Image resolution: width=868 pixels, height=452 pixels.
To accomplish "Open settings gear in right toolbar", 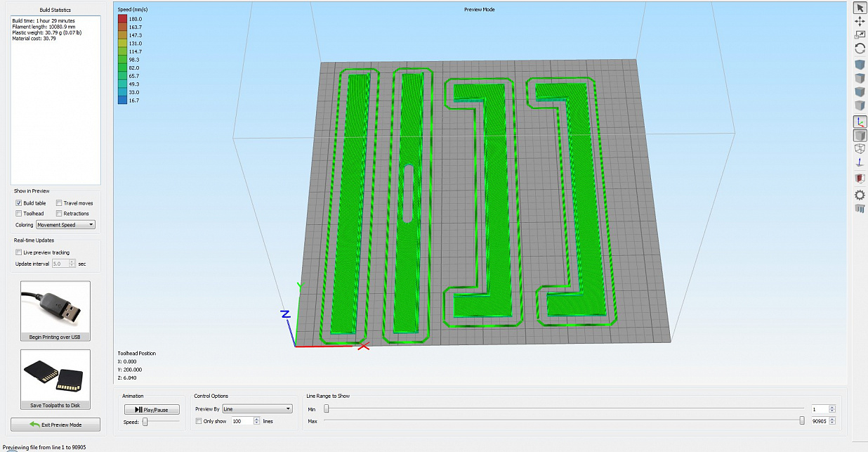I will point(860,195).
